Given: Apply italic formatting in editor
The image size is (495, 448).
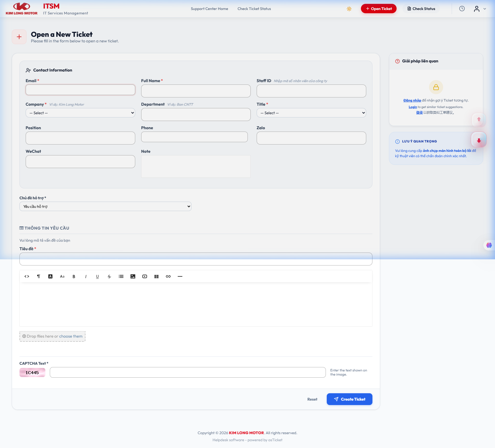Looking at the screenshot, I should (x=86, y=276).
